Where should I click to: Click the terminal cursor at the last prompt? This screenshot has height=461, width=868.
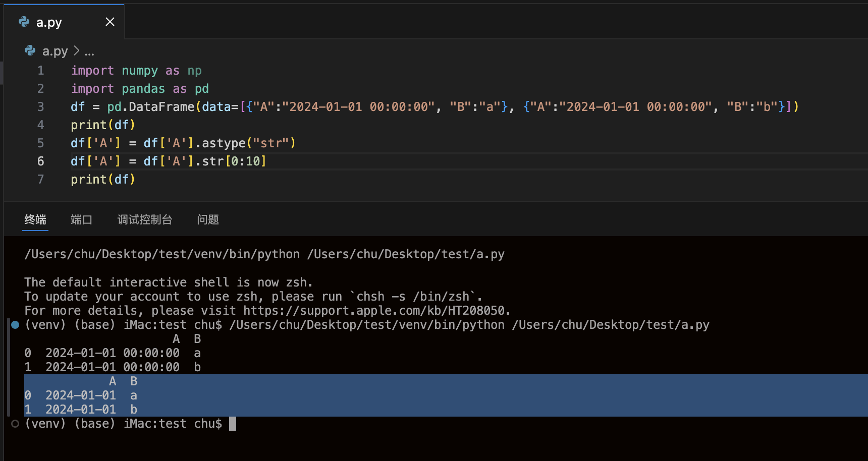[233, 424]
